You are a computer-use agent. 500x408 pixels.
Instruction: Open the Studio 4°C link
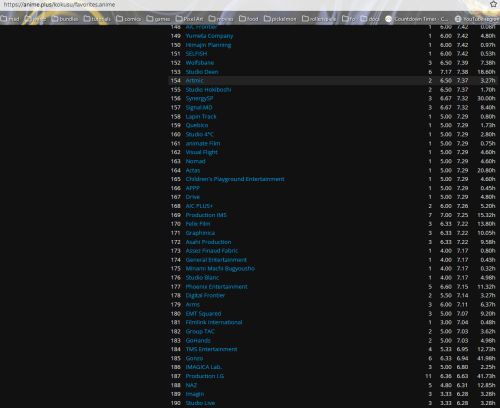coord(199,134)
